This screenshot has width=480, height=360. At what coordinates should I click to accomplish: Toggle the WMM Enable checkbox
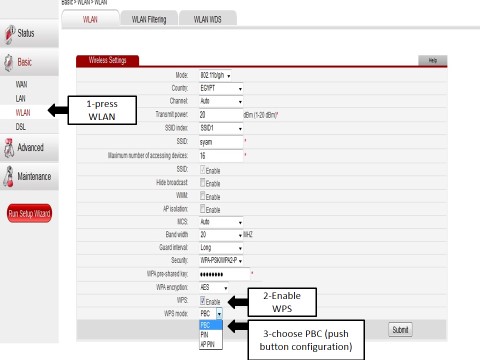[x=203, y=196]
